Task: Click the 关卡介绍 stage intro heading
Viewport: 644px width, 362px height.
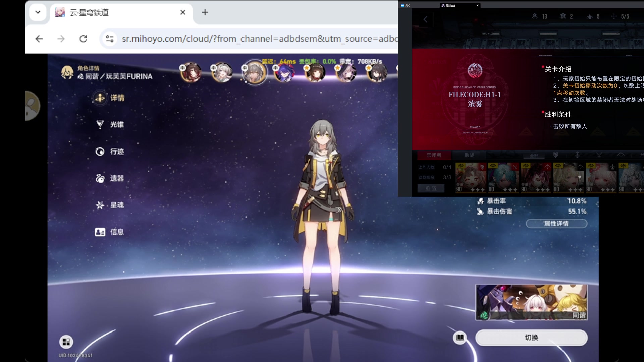Action: point(558,69)
